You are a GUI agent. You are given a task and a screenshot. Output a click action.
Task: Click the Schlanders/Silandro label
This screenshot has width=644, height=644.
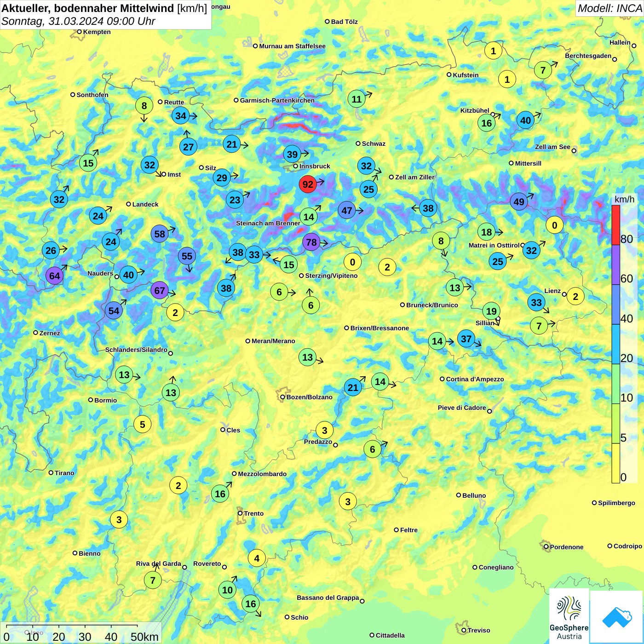pos(136,350)
